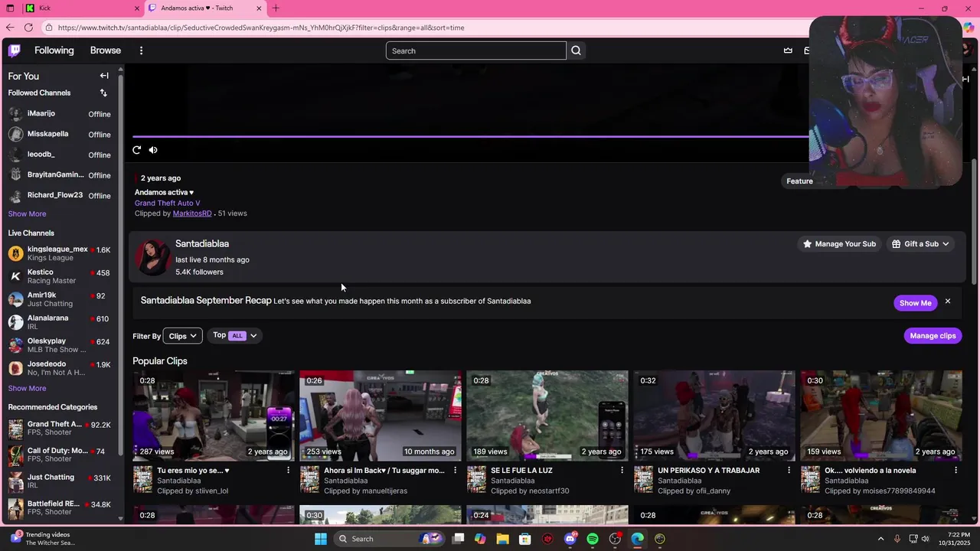Open File Explorer from the taskbar

pyautogui.click(x=502, y=539)
